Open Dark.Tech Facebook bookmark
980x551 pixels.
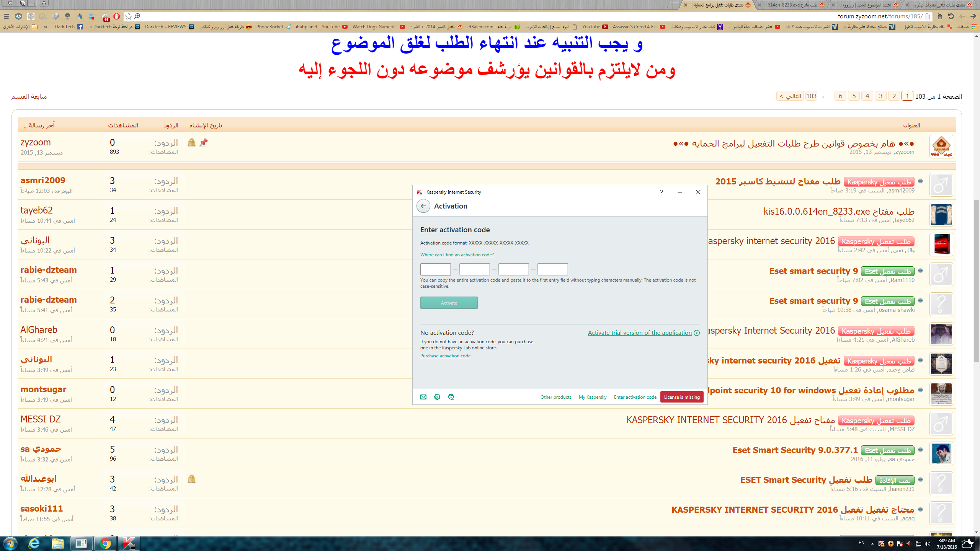pyautogui.click(x=69, y=27)
